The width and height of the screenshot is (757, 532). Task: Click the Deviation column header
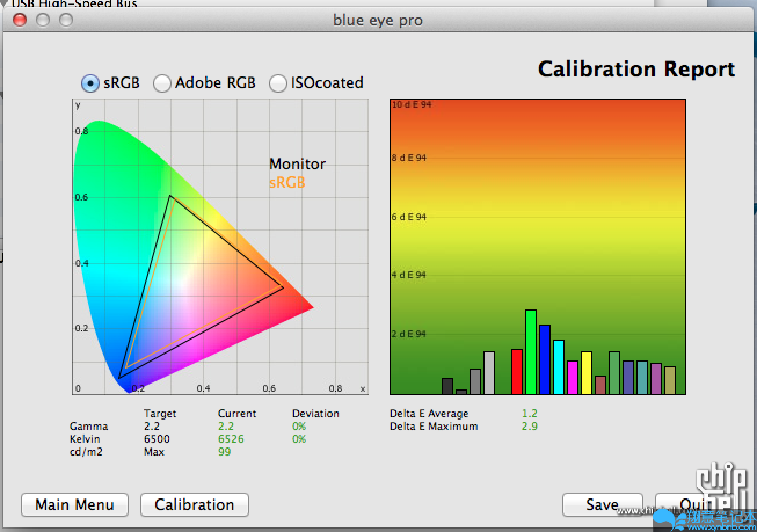(315, 414)
